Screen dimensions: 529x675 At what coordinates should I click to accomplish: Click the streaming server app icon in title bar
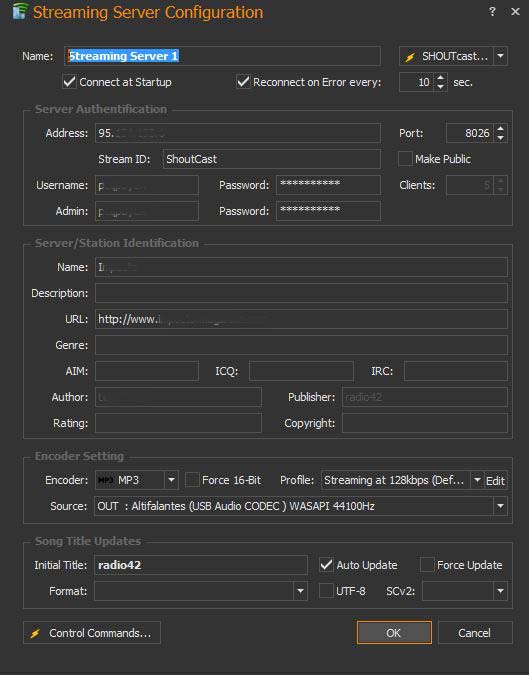[x=19, y=12]
